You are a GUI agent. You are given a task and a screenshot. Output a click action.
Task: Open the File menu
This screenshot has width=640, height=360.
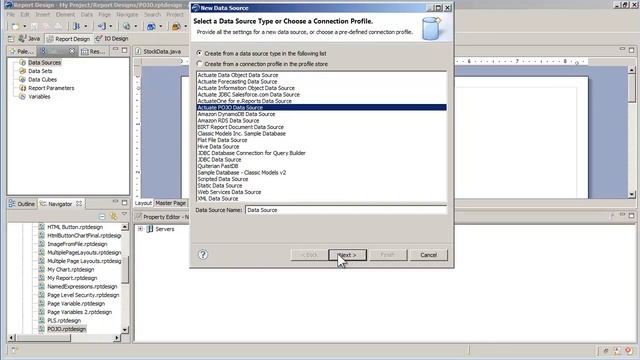click(x=11, y=14)
